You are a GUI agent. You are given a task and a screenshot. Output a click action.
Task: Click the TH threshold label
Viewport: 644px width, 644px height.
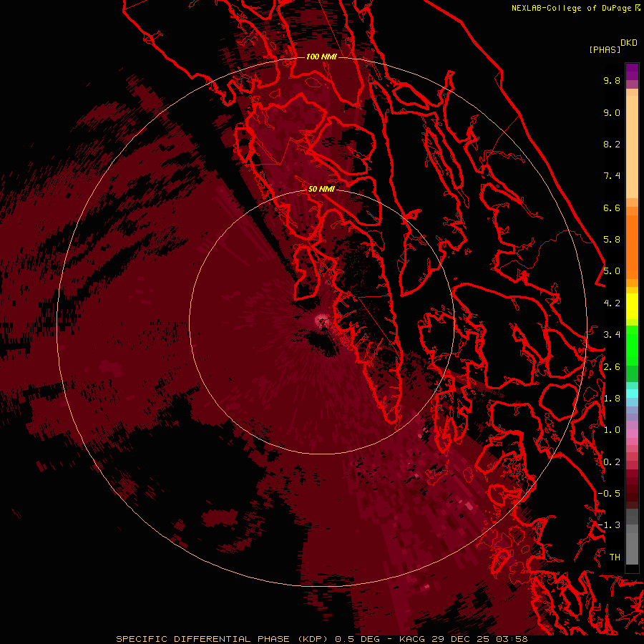pyautogui.click(x=615, y=557)
